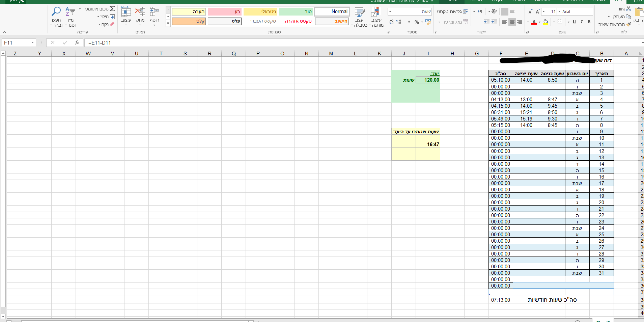Toggle Underline formatting
Image resolution: width=644 pixels, height=322 pixels.
tap(574, 22)
